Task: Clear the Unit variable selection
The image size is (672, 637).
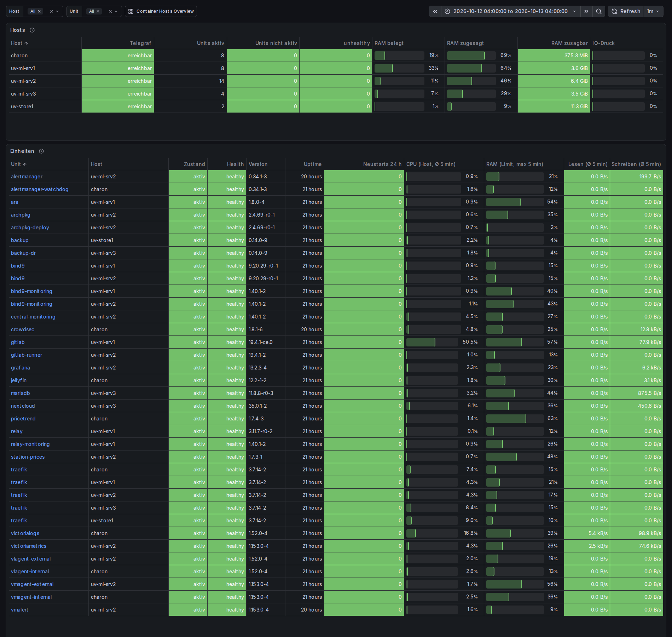Action: tap(110, 11)
